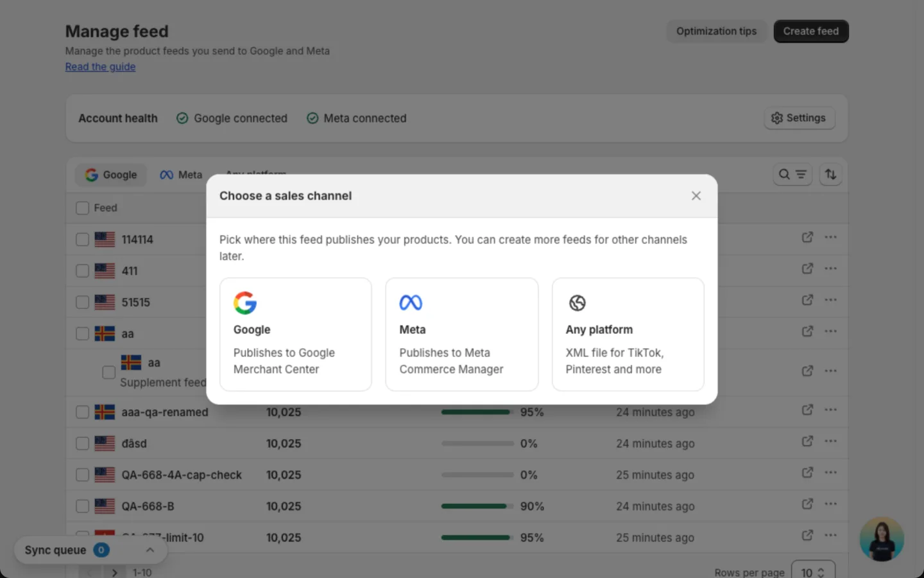Open external link for aaa-qa-renamed feed
The height and width of the screenshot is (578, 924).
pyautogui.click(x=807, y=410)
